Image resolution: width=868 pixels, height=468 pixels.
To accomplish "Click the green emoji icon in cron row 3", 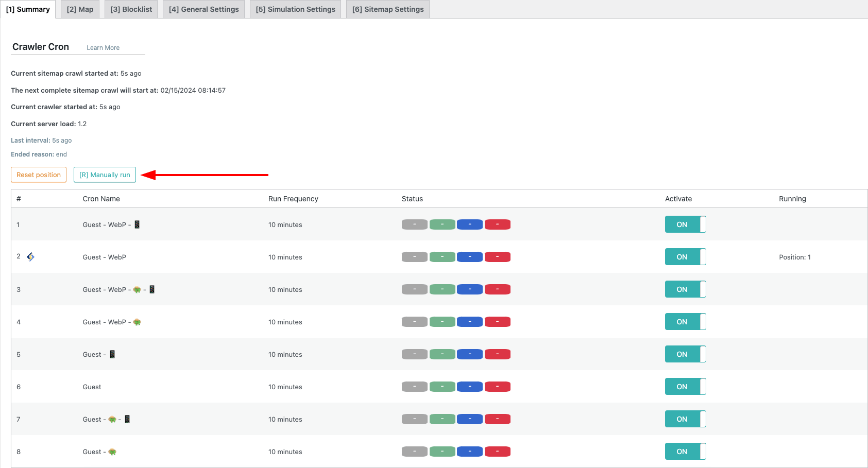I will coord(137,290).
